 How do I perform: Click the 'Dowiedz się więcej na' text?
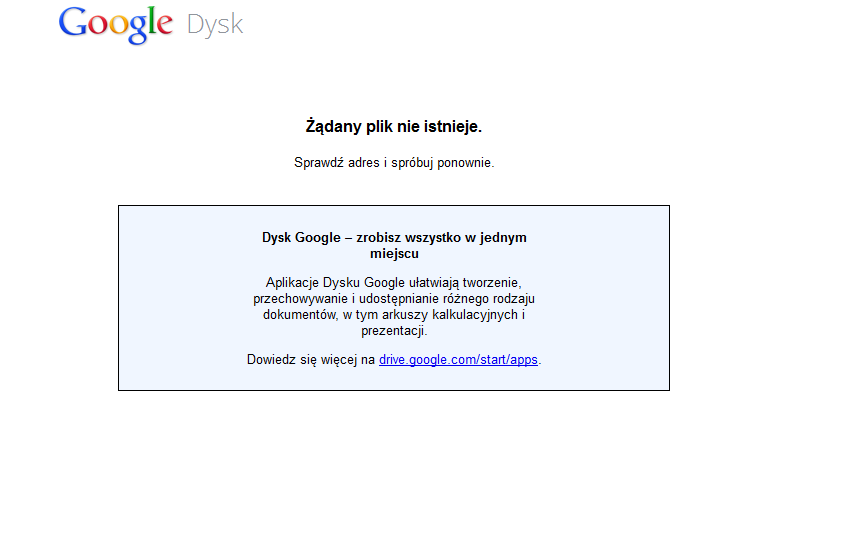tap(311, 360)
